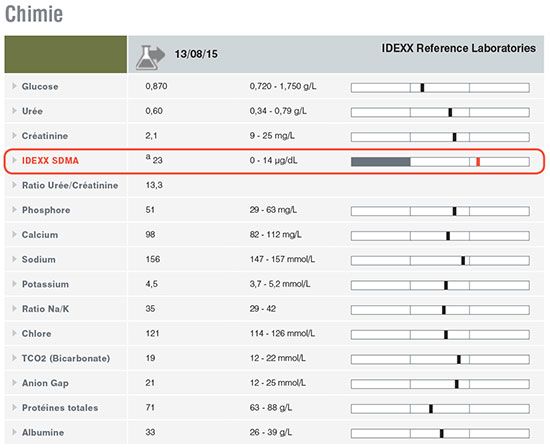Click the Protéines totales range bar
Image resolution: width=550 pixels, height=448 pixels.
tap(440, 409)
